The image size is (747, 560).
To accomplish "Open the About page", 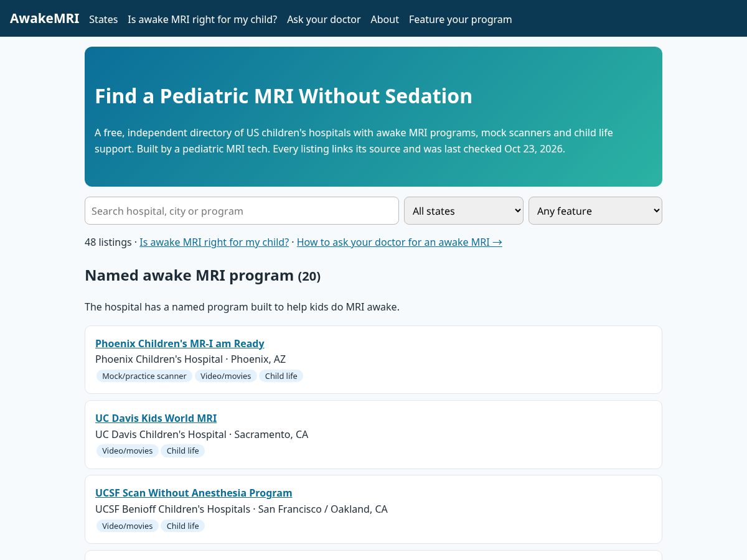I will point(385,19).
